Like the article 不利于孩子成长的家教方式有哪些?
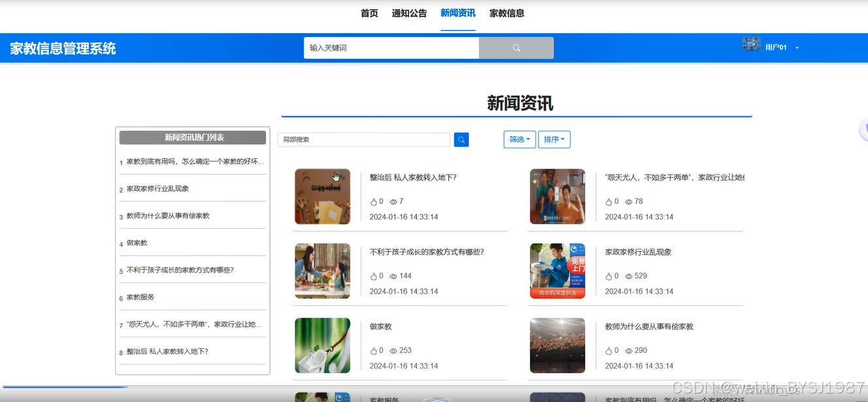 [x=373, y=276]
